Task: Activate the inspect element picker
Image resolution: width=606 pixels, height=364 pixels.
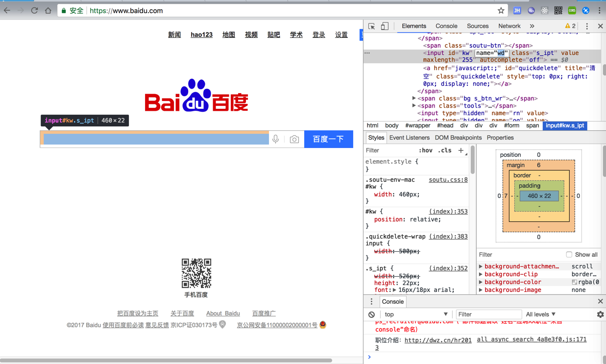Action: (372, 26)
